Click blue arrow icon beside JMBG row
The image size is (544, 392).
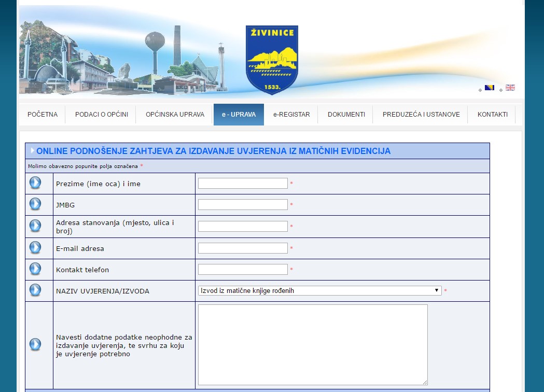[35, 204]
